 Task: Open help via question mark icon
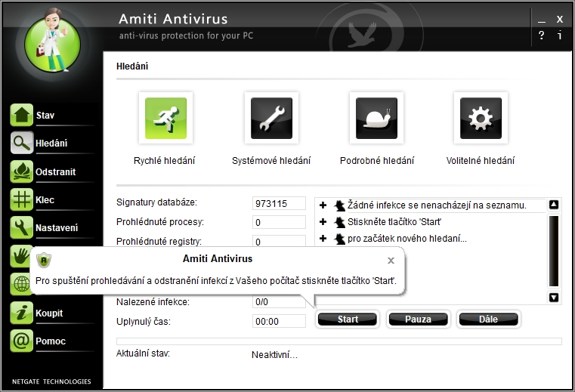coord(541,35)
